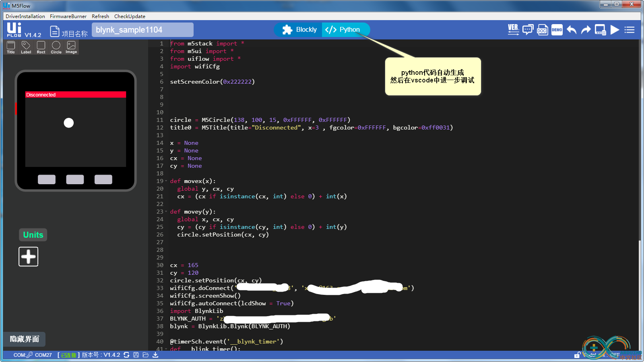Click the VER. version switch icon
644x362 pixels.
pos(513,30)
